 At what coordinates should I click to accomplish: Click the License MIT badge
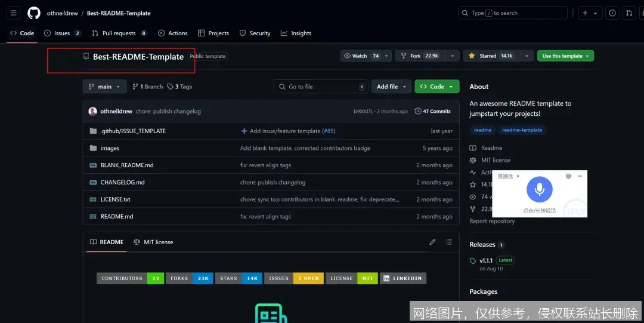point(352,278)
